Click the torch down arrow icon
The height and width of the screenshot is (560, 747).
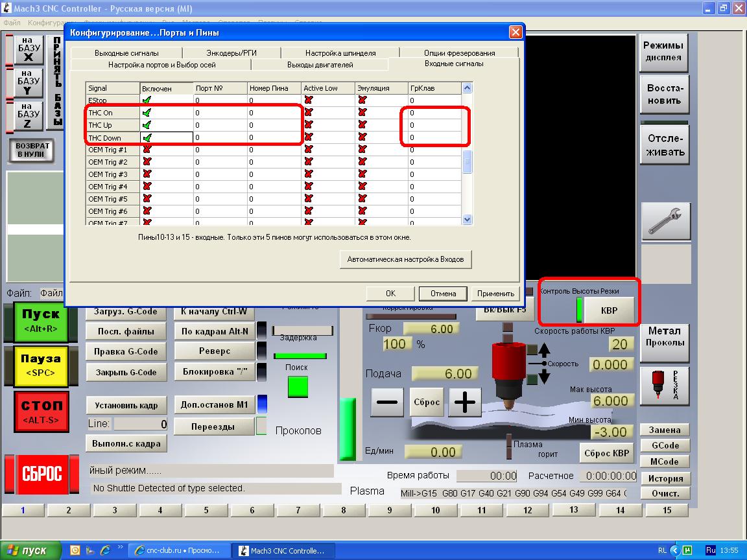544,378
